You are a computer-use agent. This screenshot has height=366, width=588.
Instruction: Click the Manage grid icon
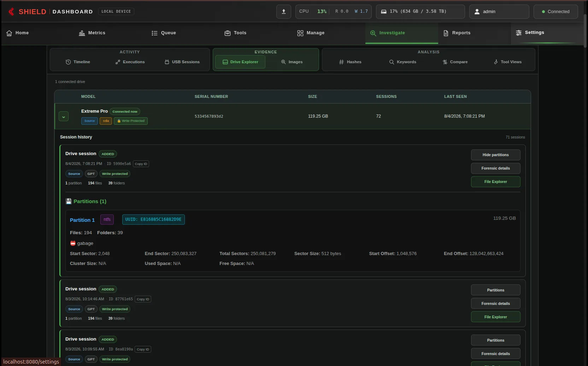click(x=300, y=33)
